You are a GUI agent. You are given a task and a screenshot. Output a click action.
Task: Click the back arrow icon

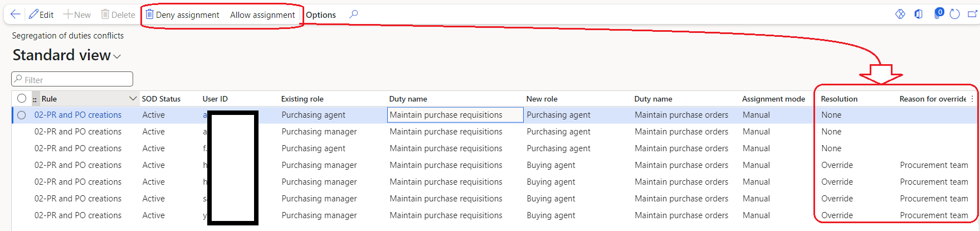[x=15, y=15]
